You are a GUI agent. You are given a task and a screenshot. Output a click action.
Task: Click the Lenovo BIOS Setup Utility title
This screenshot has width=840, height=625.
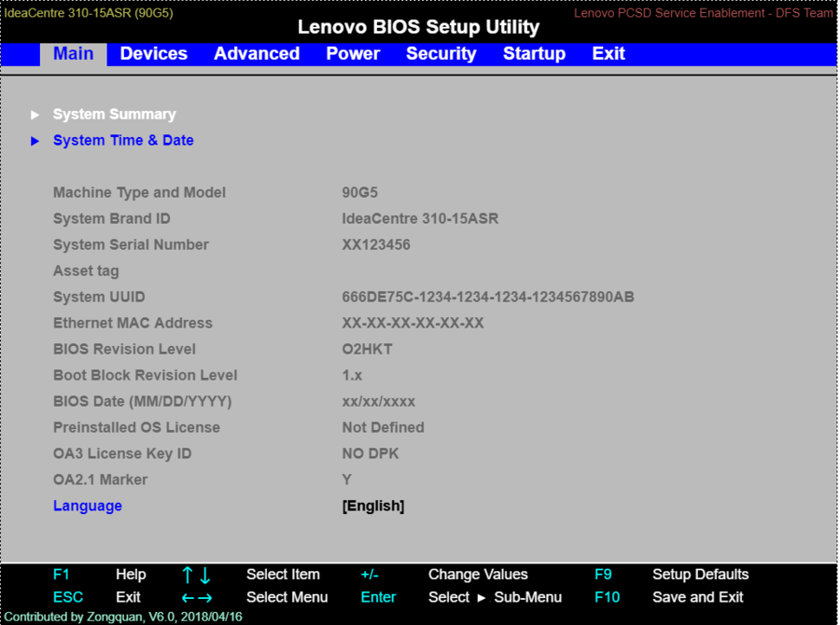(x=418, y=27)
